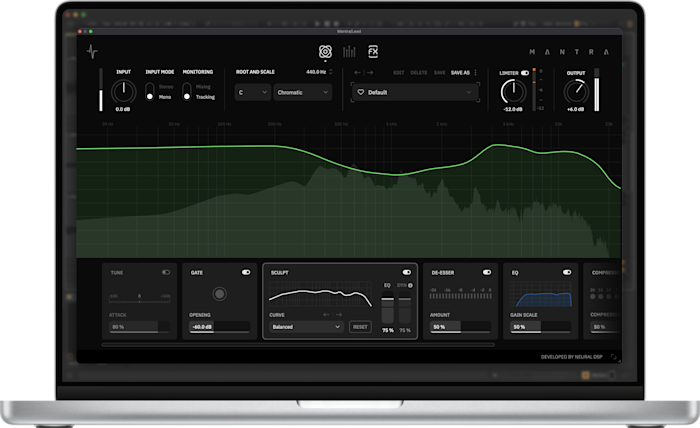Select the Mixing monitoring label

click(203, 87)
